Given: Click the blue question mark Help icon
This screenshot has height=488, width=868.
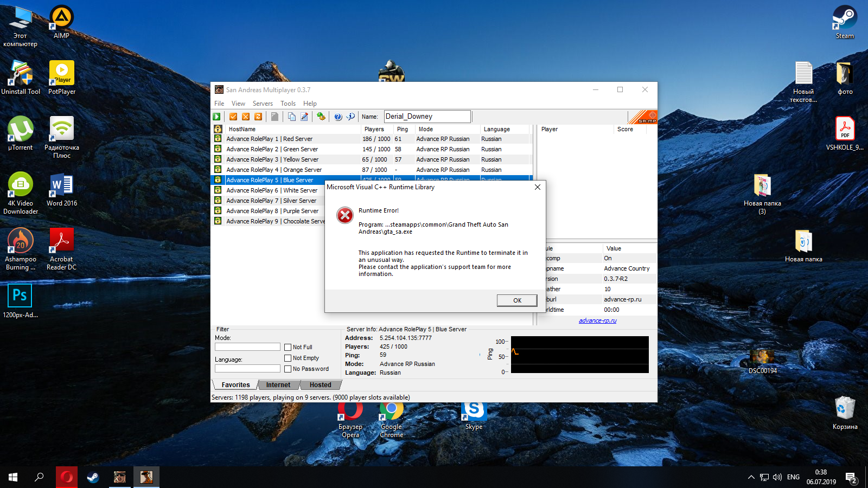Looking at the screenshot, I should pos(338,117).
